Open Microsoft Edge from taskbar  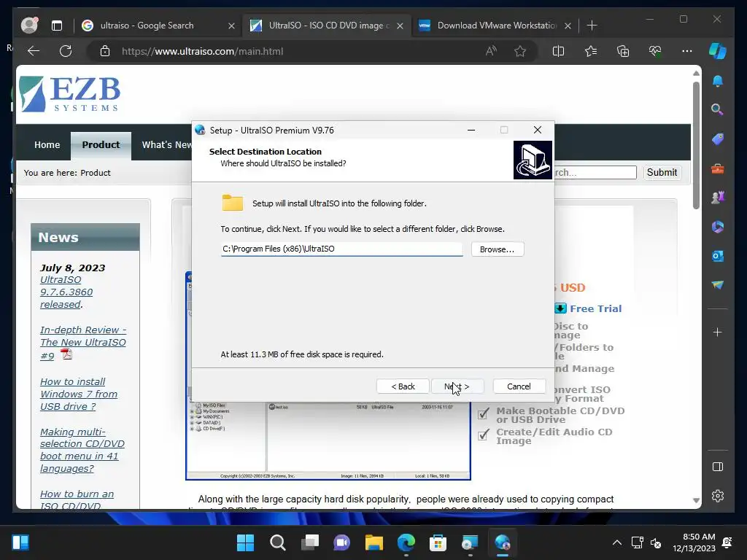(x=406, y=542)
